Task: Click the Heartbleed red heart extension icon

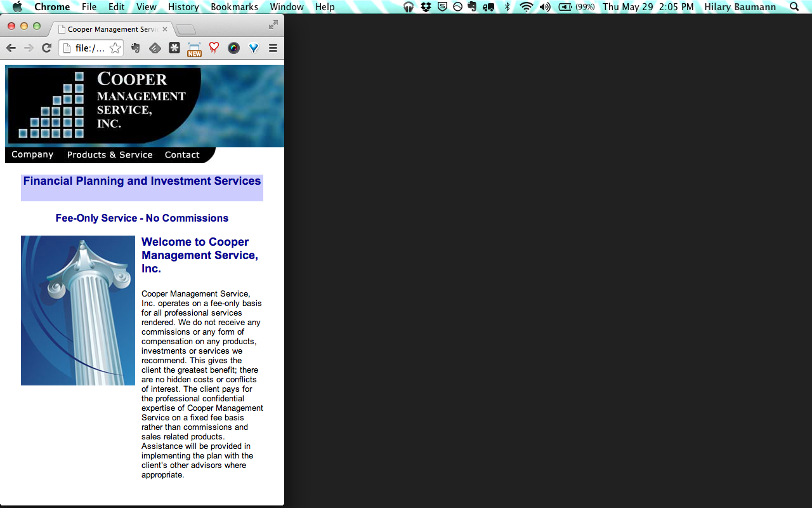Action: 214,48
